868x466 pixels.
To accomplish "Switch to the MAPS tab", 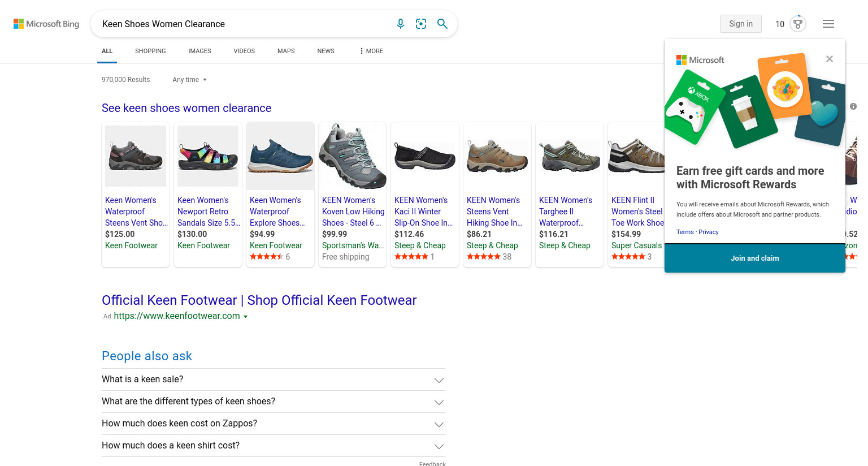I will click(286, 51).
